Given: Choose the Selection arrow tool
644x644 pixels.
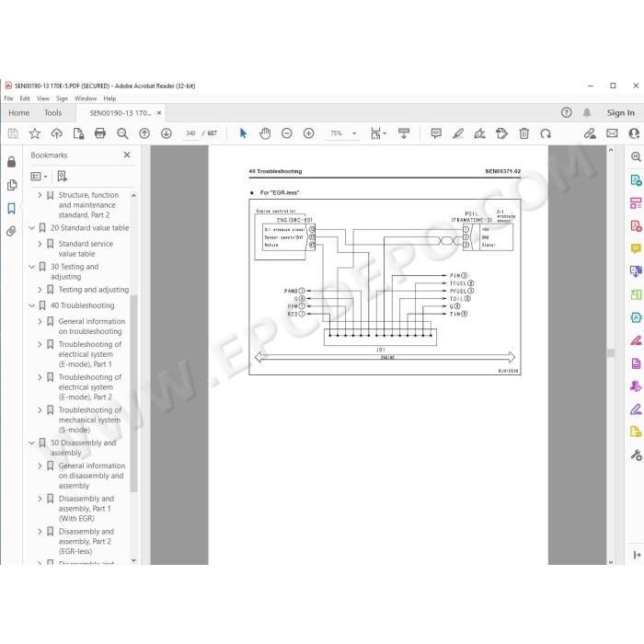Looking at the screenshot, I should [243, 133].
